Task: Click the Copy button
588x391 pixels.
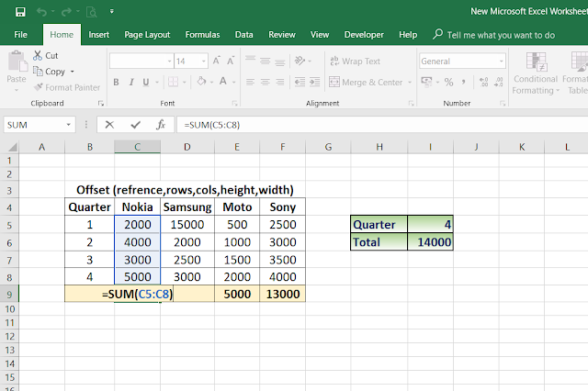Action: tap(49, 72)
